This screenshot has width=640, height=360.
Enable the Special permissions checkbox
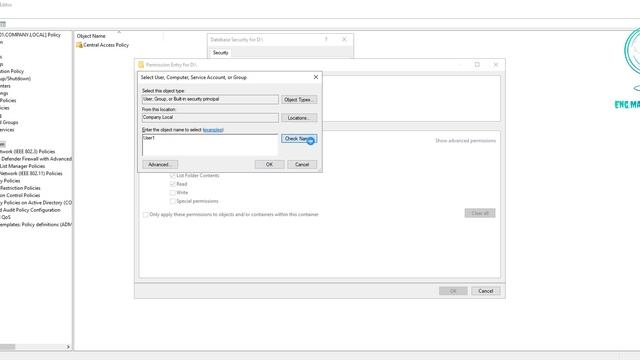[x=173, y=201]
